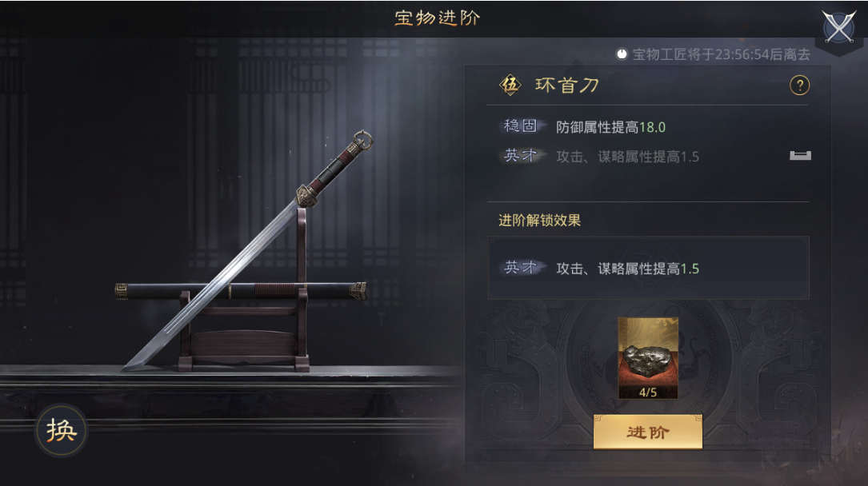This screenshot has width=868, height=486.
Task: Click the 环首刀 treasure name
Action: point(567,86)
